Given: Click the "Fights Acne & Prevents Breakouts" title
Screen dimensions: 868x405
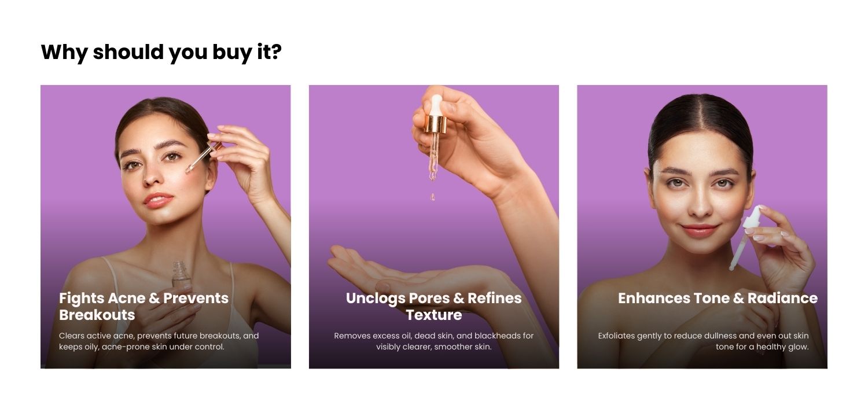Looking at the screenshot, I should coord(144,307).
